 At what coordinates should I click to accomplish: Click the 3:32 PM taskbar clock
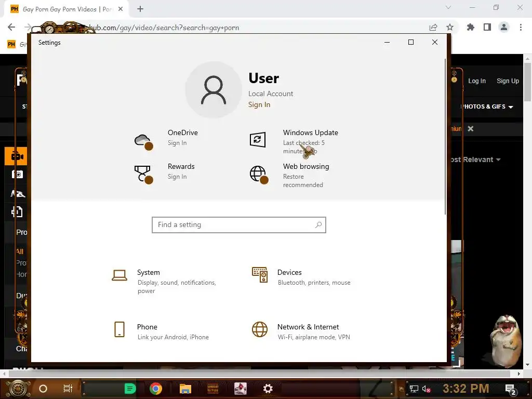[466, 389]
